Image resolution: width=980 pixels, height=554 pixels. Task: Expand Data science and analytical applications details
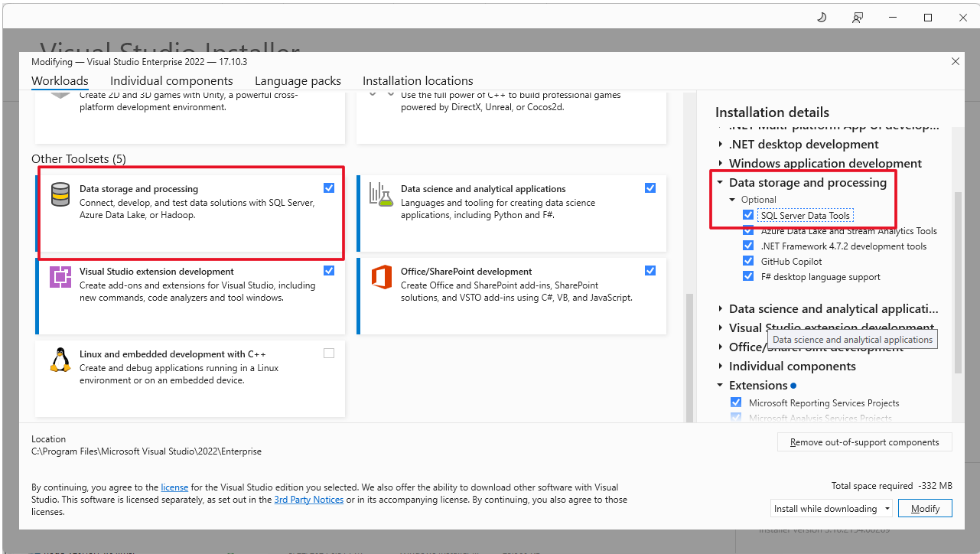[721, 308]
